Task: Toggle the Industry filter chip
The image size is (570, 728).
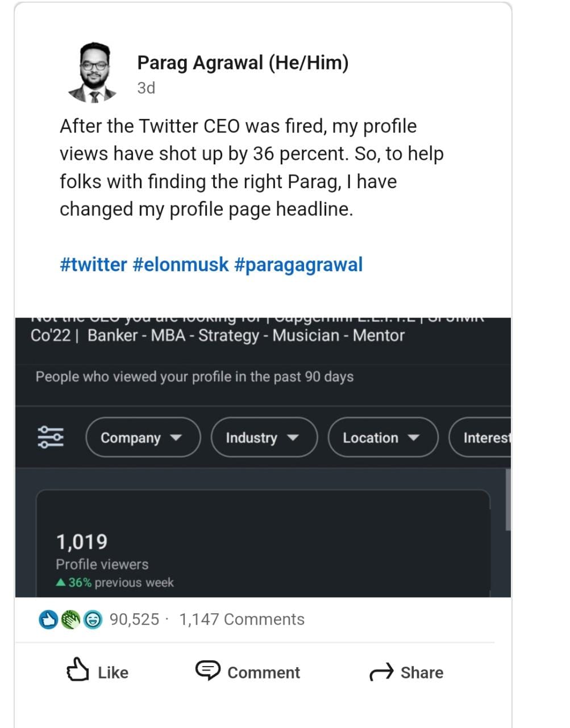Action: [264, 437]
